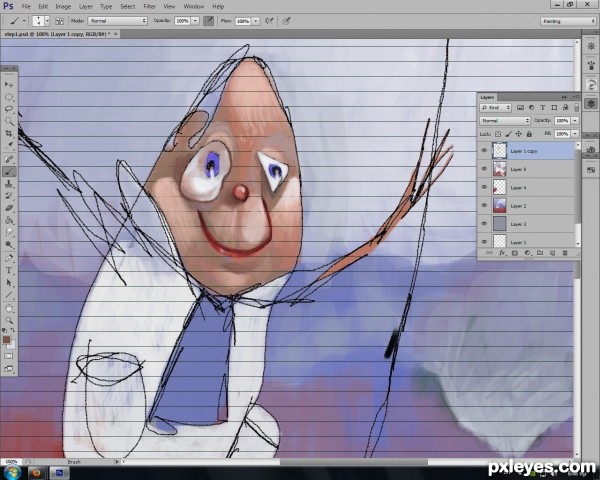Image resolution: width=600 pixels, height=480 pixels.
Task: Open the Painting workspace dropdown
Action: coord(568,21)
